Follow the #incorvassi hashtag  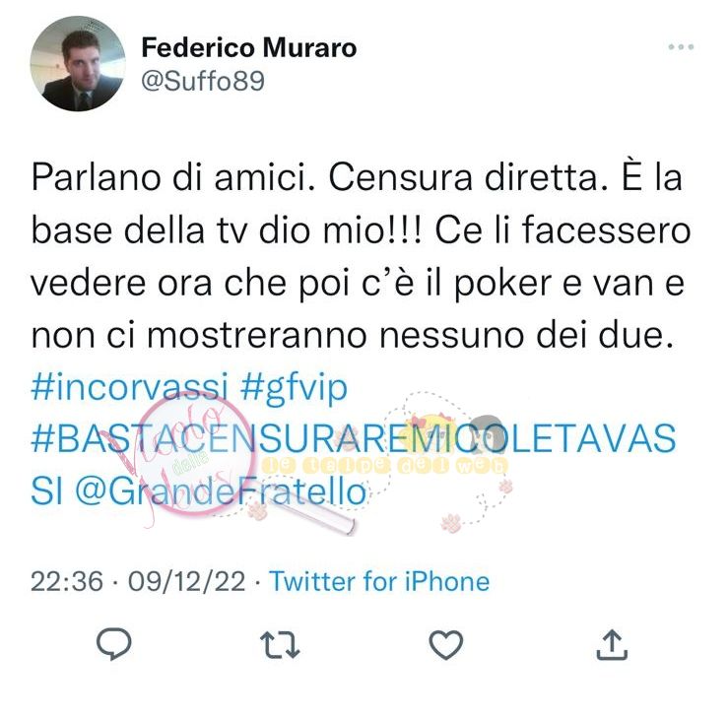pyautogui.click(x=130, y=388)
